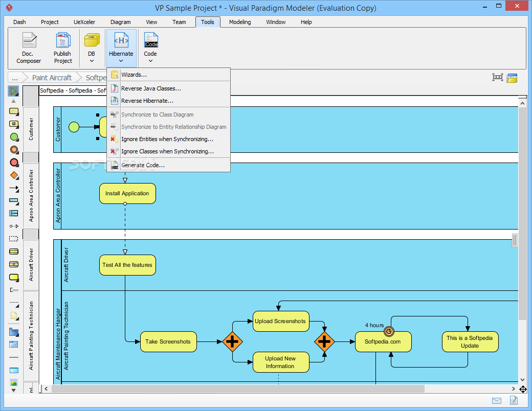Viewport: 532px width, 411px height.
Task: Select the Sequence Flow arrow tool
Action: pos(14,188)
